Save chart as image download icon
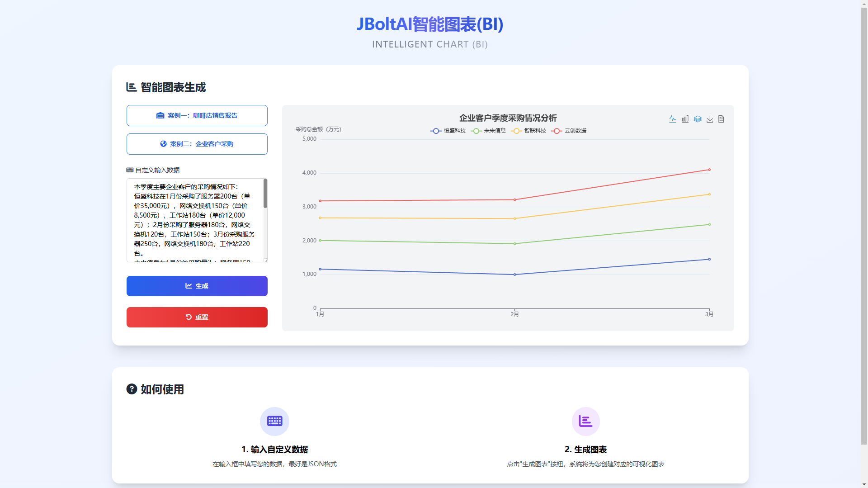Screen dimensions: 868x488 tap(710, 119)
